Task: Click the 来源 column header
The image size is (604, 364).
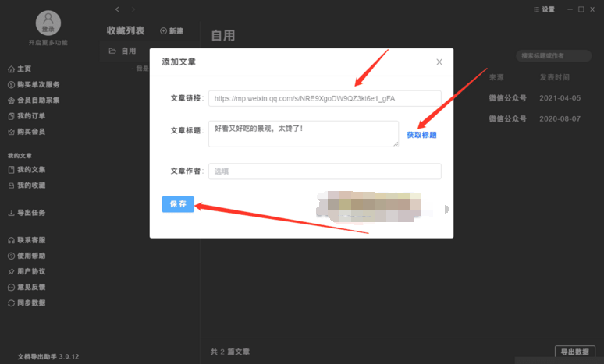Action: [496, 77]
